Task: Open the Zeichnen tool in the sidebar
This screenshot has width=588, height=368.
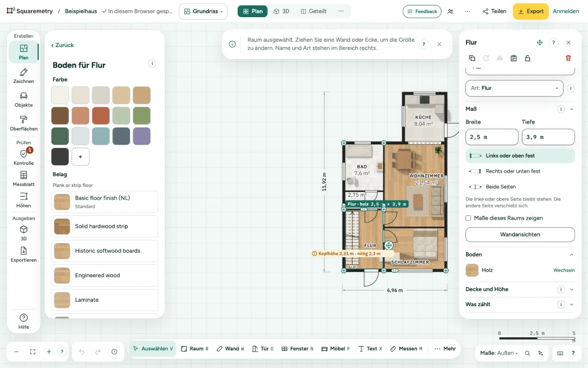Action: [24, 76]
